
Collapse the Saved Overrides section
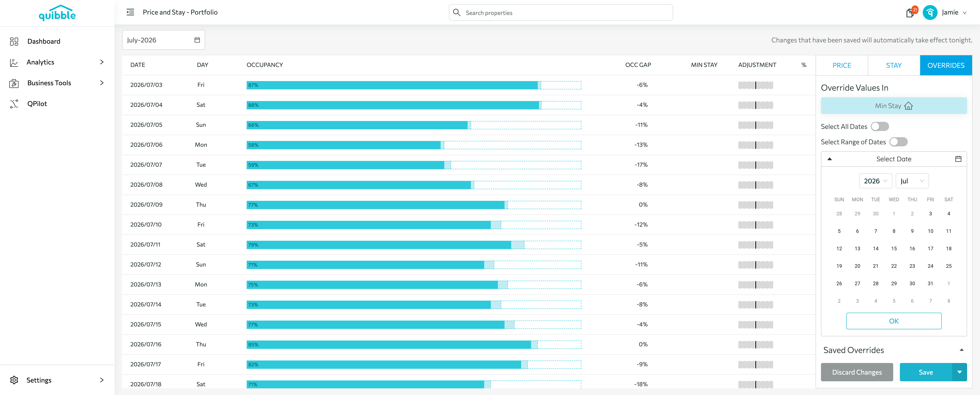click(961, 350)
